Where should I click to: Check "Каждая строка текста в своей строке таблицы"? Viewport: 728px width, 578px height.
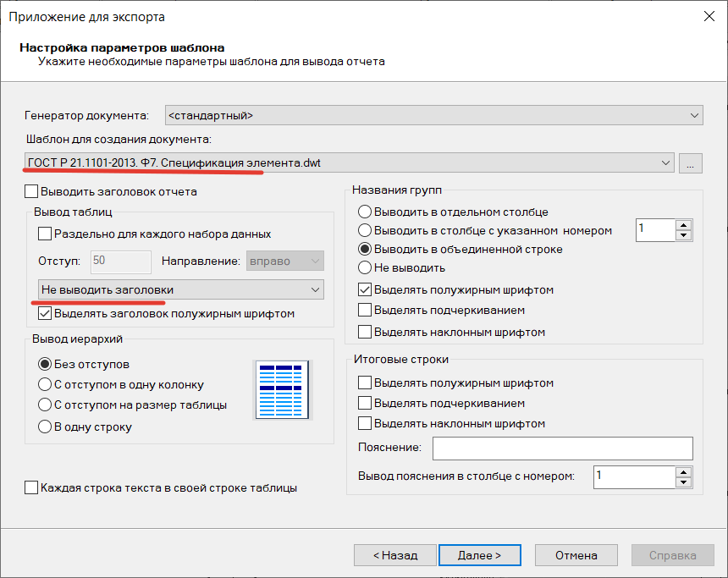tap(32, 487)
